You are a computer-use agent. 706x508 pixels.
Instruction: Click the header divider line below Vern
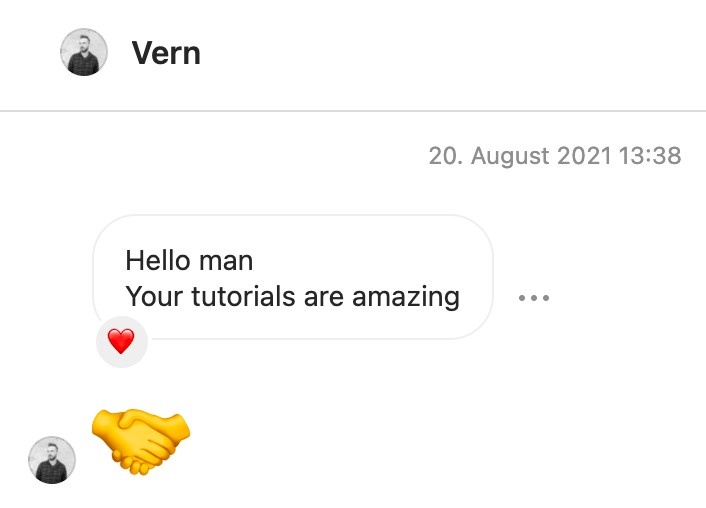coord(353,111)
